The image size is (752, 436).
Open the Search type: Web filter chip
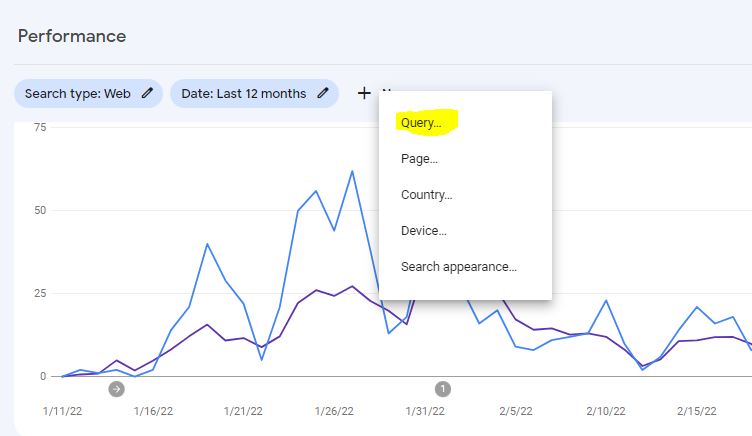coord(78,93)
